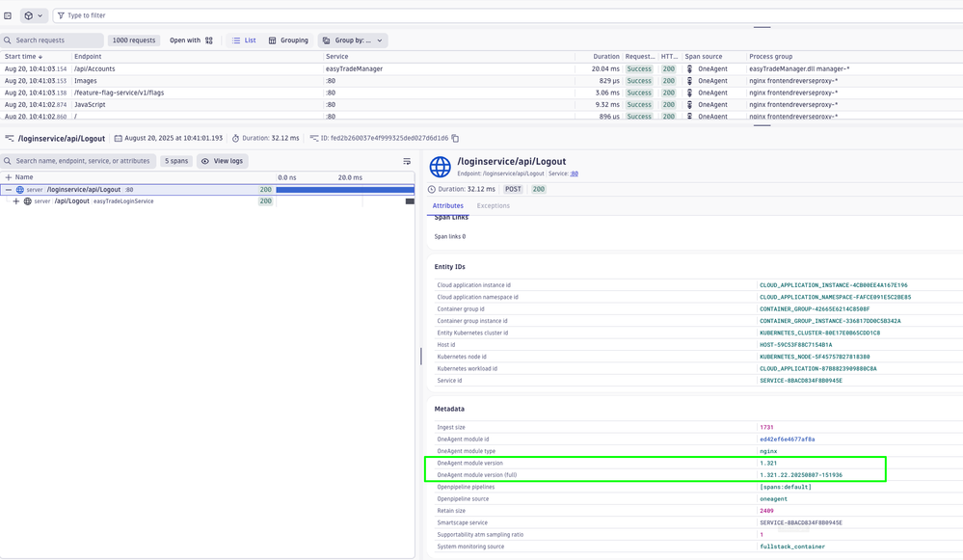Screen dimensions: 963x560
Task: Click the trace icon beside the /loginservice/api/Logout title
Action: tap(10, 138)
